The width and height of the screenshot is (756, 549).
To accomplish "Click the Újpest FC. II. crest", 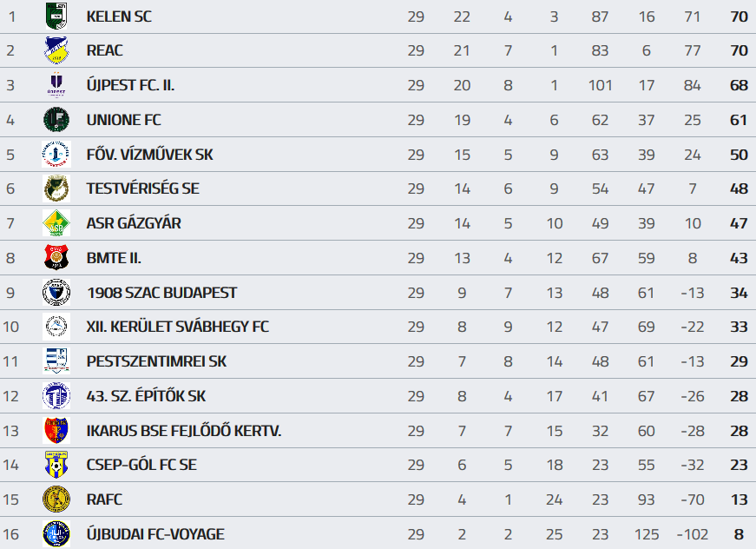I will click(56, 85).
